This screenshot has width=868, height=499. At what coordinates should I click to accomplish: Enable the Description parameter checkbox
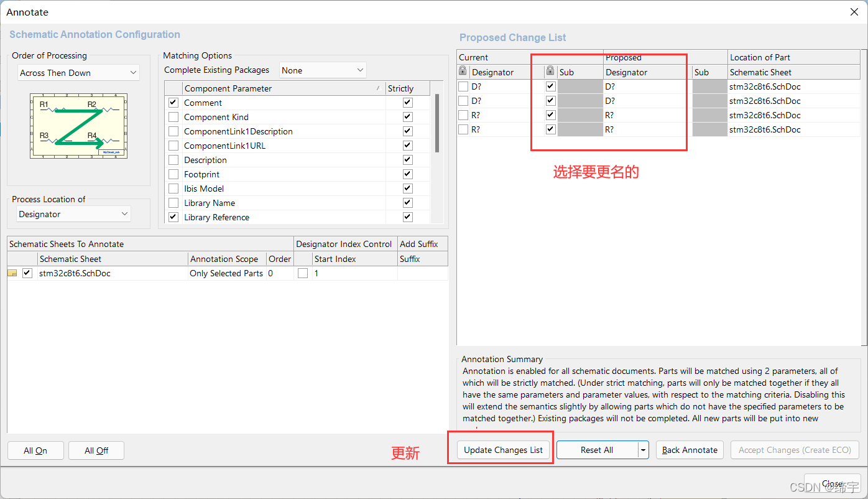pyautogui.click(x=173, y=160)
